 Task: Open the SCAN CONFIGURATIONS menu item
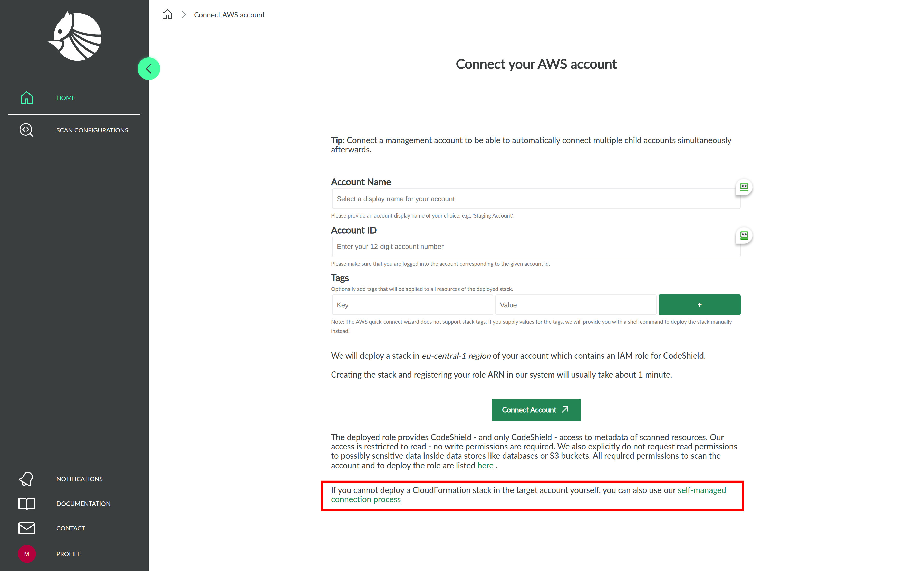click(92, 130)
